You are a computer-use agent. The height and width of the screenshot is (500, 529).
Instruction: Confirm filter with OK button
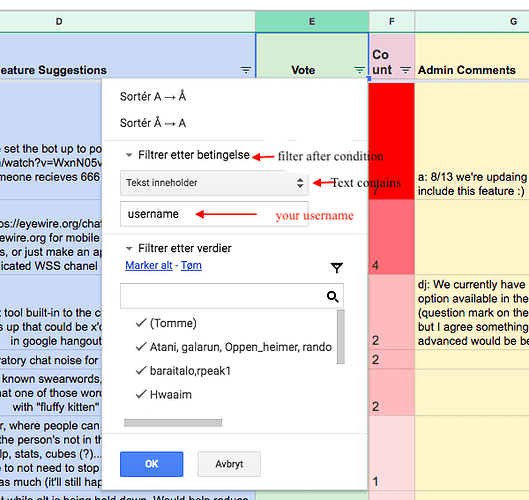click(151, 464)
